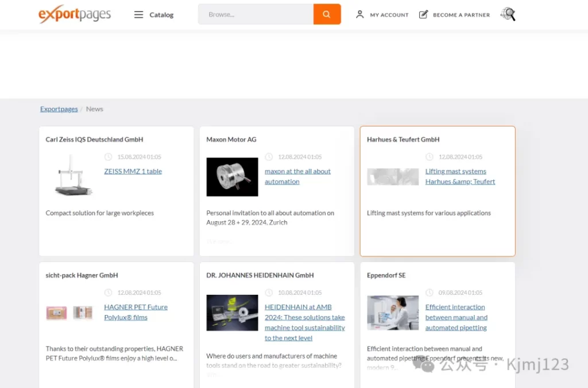
Task: Click Eppendorf SE heading
Action: (x=386, y=275)
